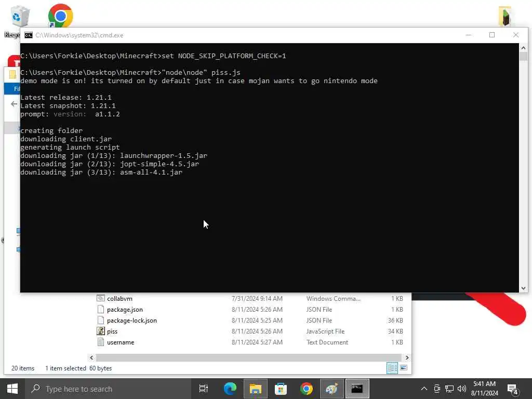This screenshot has width=532, height=399.
Task: Click the collabvm file icon in File Explorer
Action: click(x=101, y=298)
